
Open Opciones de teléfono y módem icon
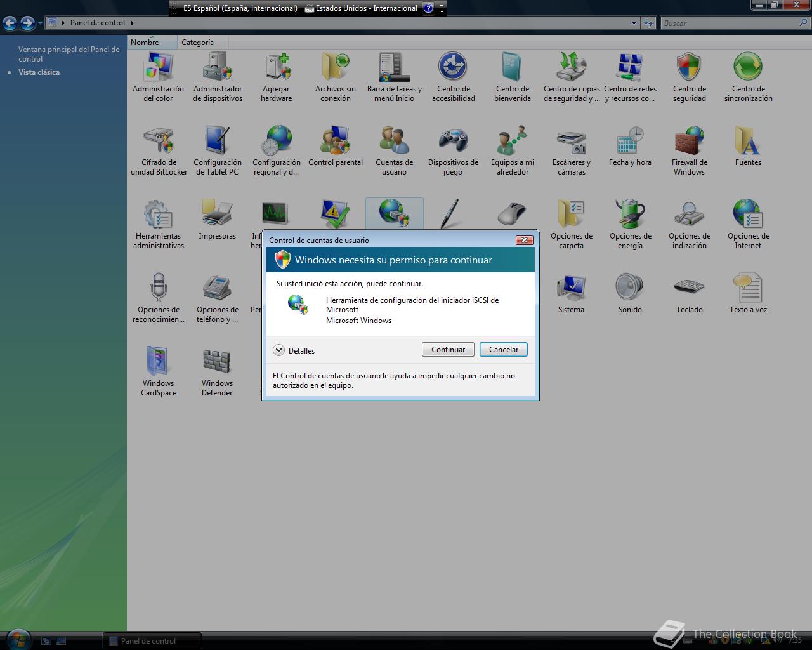coord(218,298)
